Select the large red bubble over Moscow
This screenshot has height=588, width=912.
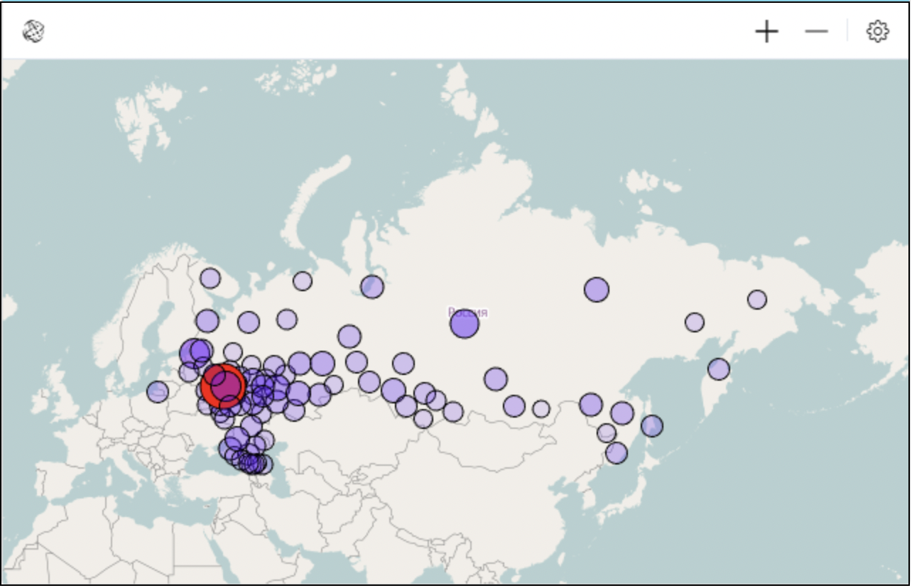[223, 386]
